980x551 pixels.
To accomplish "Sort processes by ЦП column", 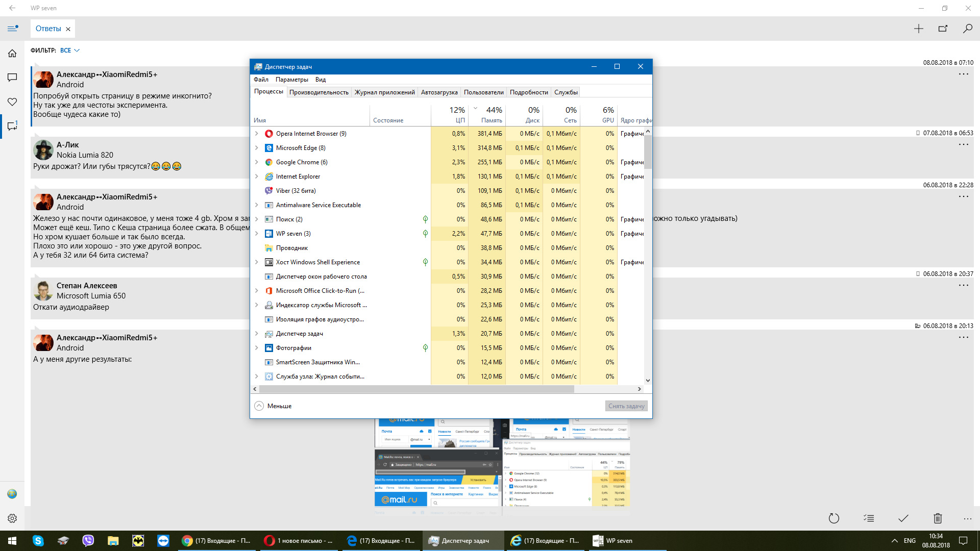I will pos(450,115).
